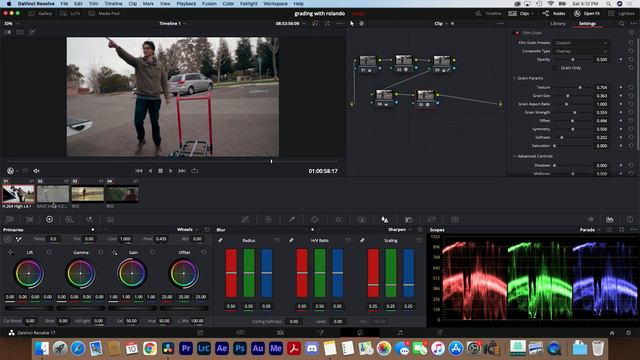640x360 pixels.
Task: Open the Parade scope type dropdown
Action: tap(590, 230)
